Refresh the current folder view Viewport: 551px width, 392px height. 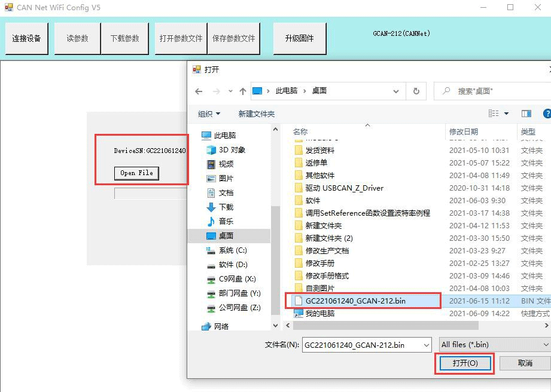(x=416, y=91)
